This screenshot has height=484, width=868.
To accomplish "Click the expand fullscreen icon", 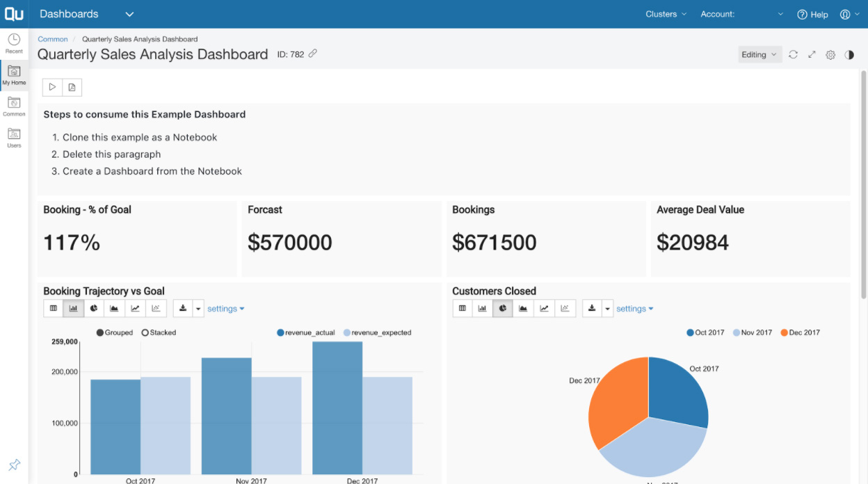I will pyautogui.click(x=812, y=54).
